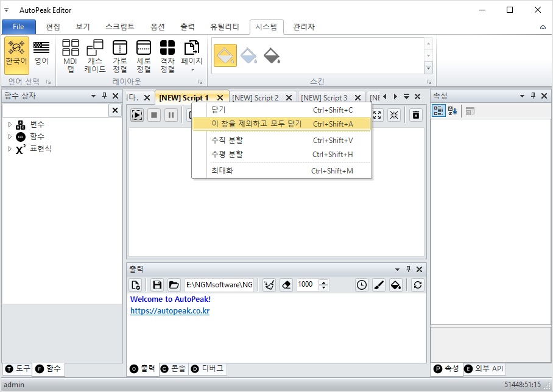Clear the 함수 상자 search field
Screen dimensions: 553x392
tap(115, 110)
